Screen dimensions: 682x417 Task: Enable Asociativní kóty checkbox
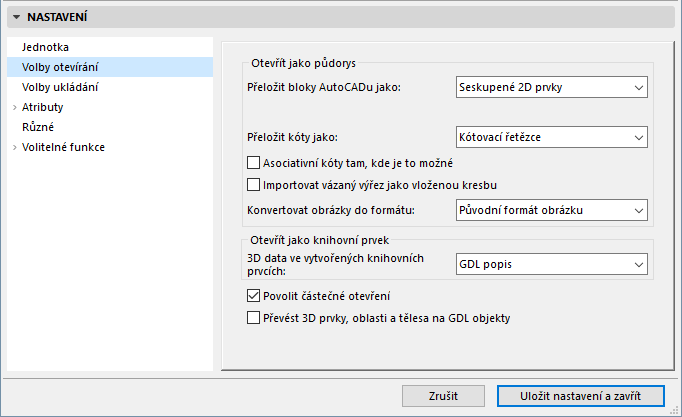click(x=253, y=162)
